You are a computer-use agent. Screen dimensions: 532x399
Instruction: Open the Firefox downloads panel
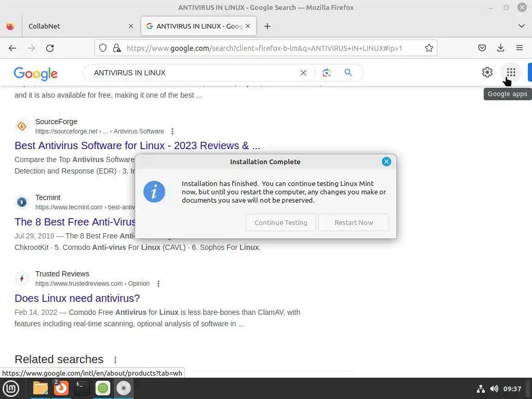pyautogui.click(x=500, y=48)
